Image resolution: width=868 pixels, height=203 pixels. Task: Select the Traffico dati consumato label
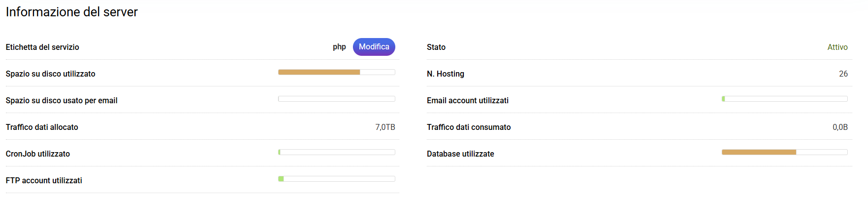469,127
